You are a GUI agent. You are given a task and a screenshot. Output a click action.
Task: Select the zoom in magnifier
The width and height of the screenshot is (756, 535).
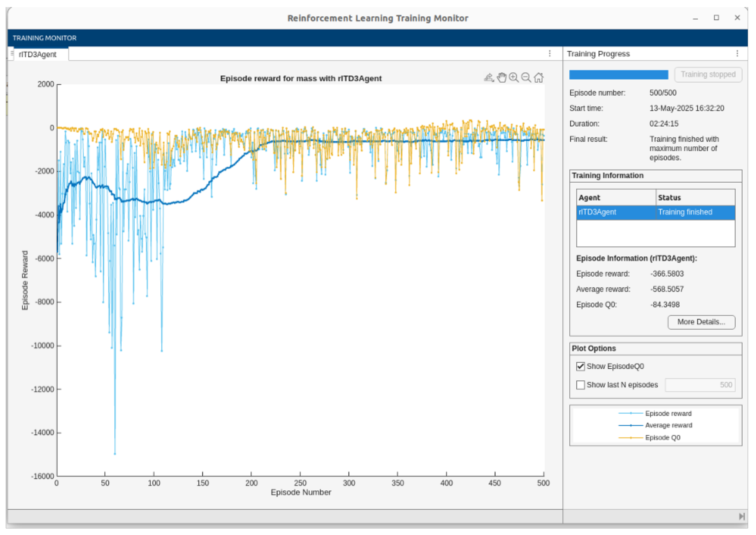click(x=514, y=78)
